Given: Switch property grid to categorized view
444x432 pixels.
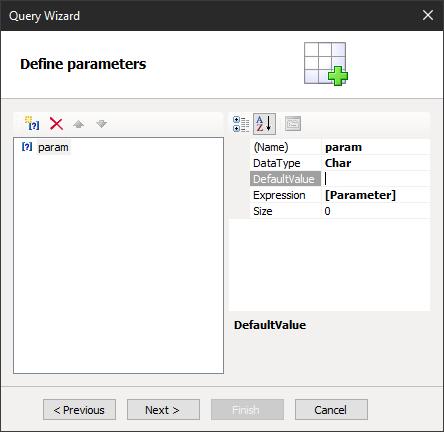Looking at the screenshot, I should coord(241,124).
